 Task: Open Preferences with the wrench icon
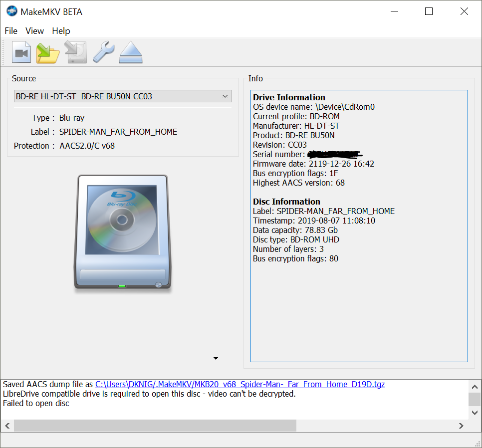tap(104, 52)
